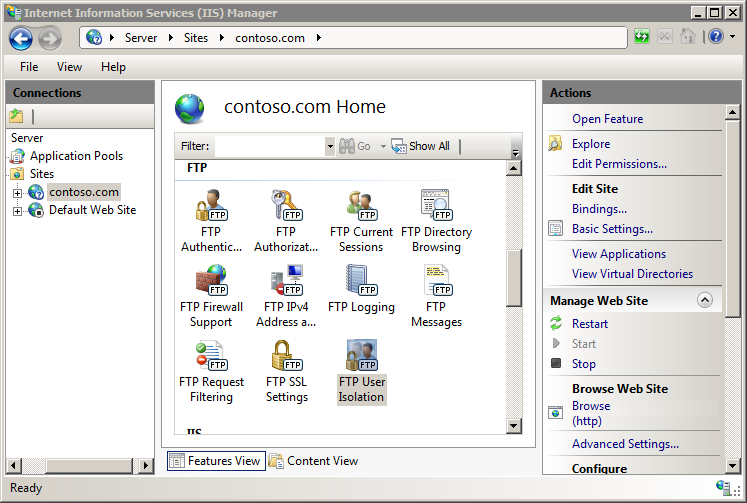Image resolution: width=747 pixels, height=503 pixels.
Task: Click the Actions pane scroll down arrow
Action: (732, 465)
